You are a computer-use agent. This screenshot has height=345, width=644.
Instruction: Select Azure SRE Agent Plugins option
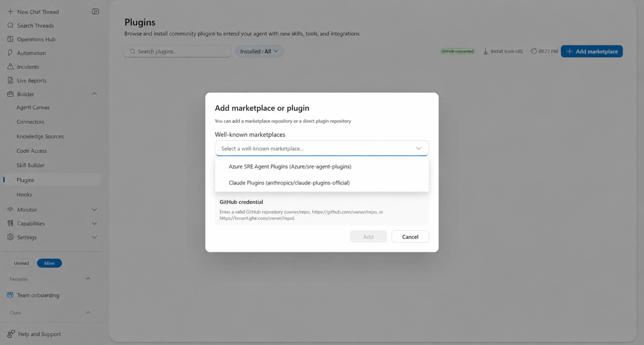tap(322, 166)
